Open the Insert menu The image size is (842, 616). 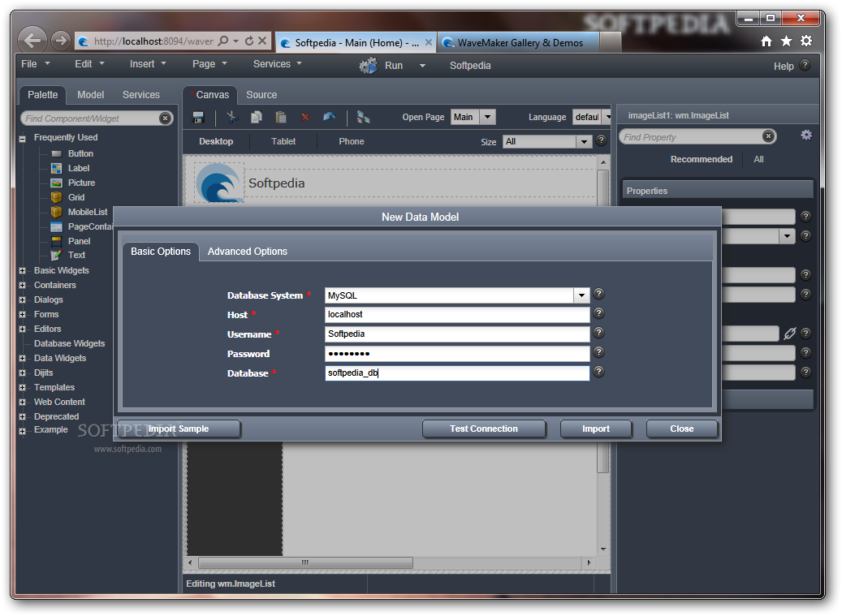click(148, 64)
